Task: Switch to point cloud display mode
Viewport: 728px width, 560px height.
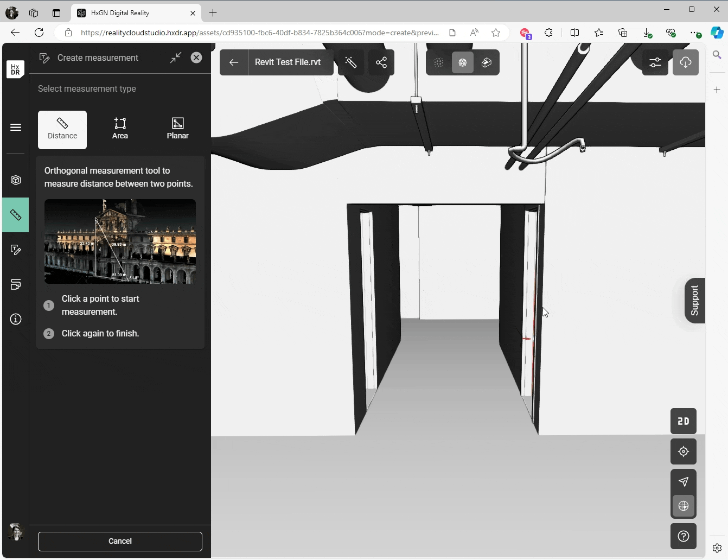Action: click(439, 62)
